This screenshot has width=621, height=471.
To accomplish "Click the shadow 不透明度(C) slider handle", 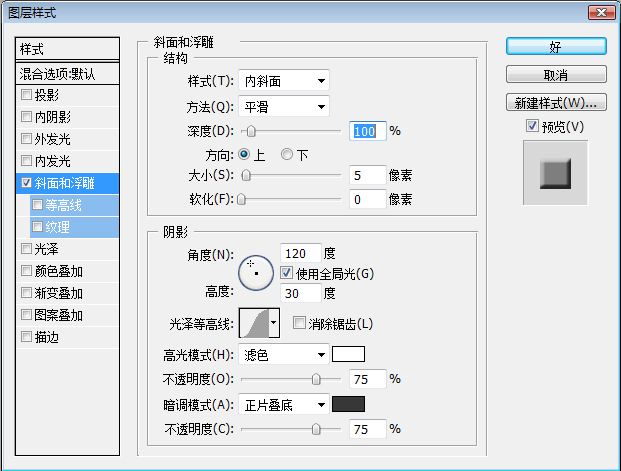I will (x=316, y=429).
